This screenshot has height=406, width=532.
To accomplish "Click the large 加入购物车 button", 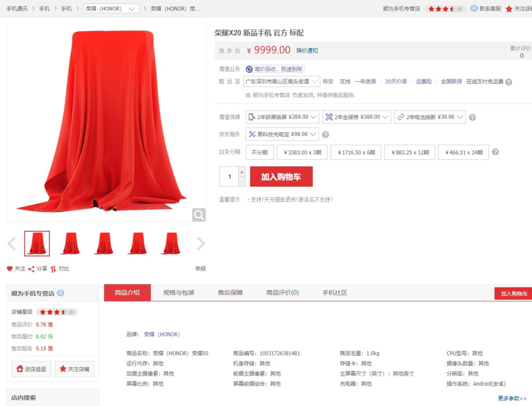I will click(281, 177).
